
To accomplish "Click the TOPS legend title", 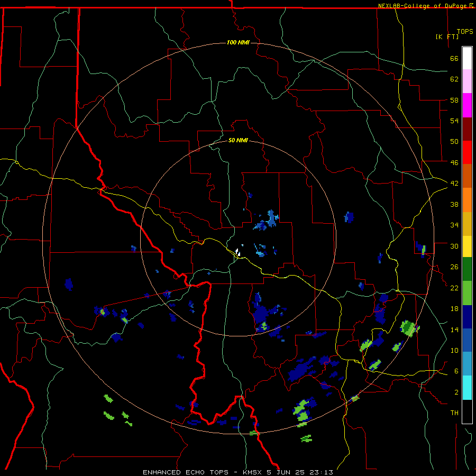I will click(x=465, y=32).
